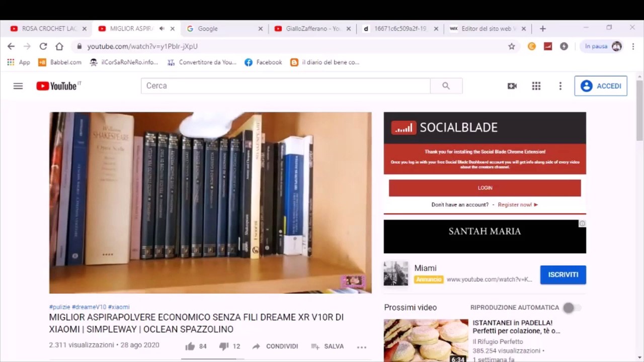Open the Miami ad channel thumbnail
Image resolution: width=644 pixels, height=362 pixels.
click(396, 274)
